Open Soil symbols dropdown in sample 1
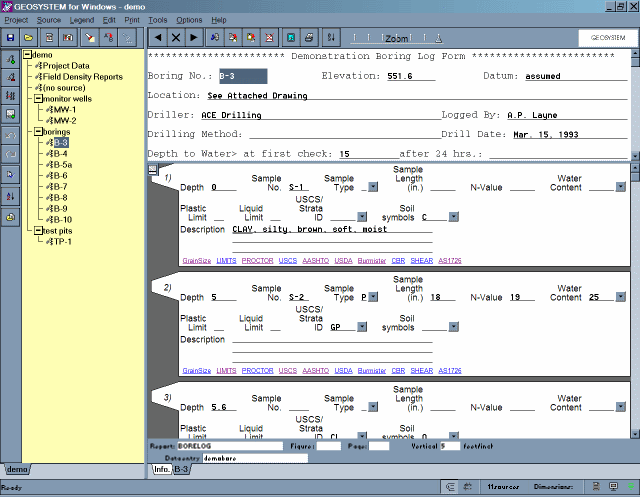Image resolution: width=640 pixels, height=497 pixels. [x=453, y=216]
